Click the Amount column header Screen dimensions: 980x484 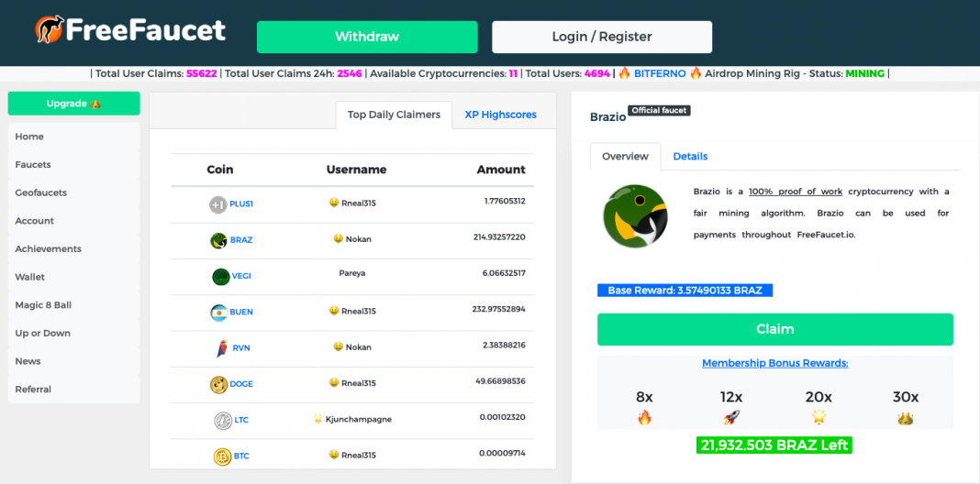coord(501,170)
